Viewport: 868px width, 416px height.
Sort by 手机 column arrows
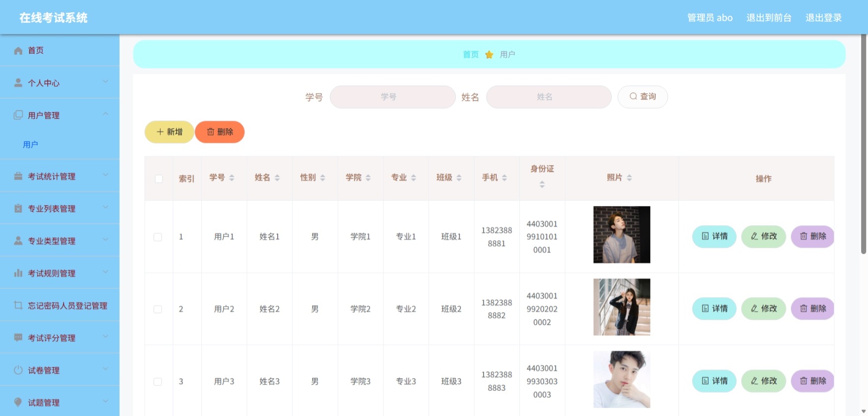coord(504,178)
